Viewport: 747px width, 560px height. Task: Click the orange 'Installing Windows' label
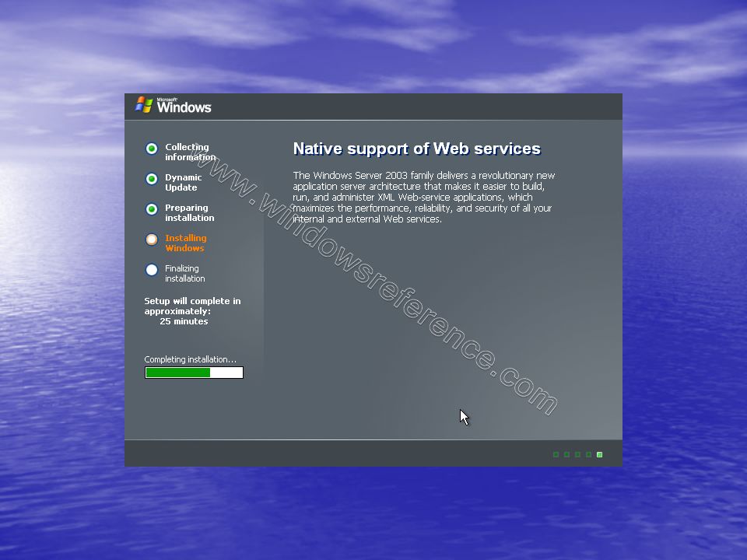(x=186, y=243)
